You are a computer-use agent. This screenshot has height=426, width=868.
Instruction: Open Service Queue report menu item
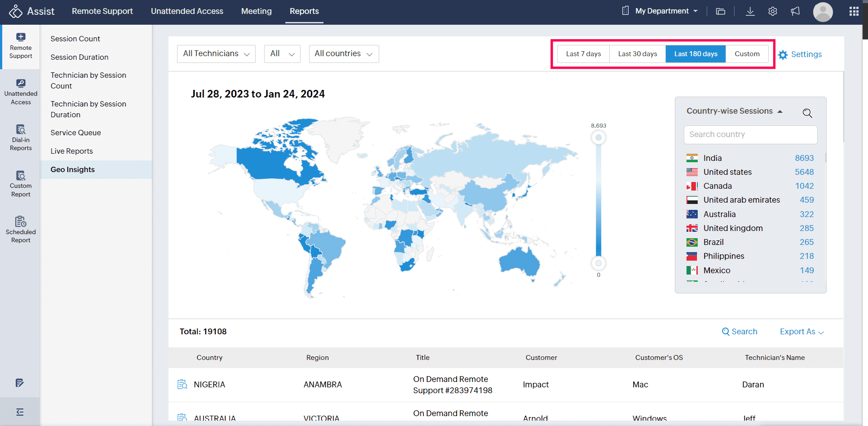pyautogui.click(x=75, y=133)
